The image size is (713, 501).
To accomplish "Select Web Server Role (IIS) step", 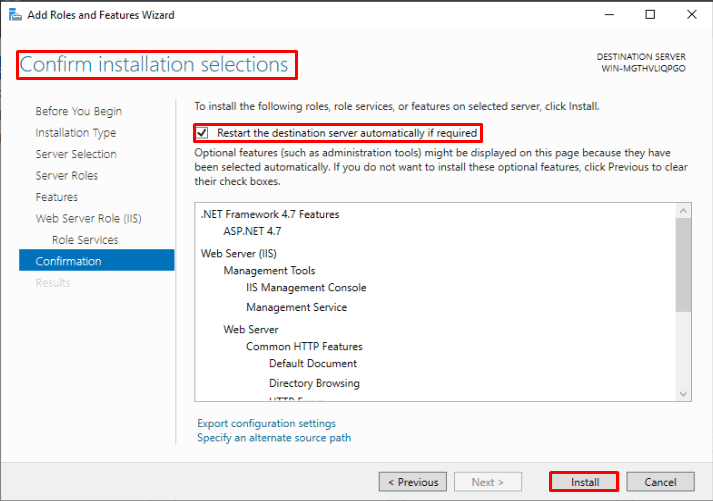I will pyautogui.click(x=89, y=218).
